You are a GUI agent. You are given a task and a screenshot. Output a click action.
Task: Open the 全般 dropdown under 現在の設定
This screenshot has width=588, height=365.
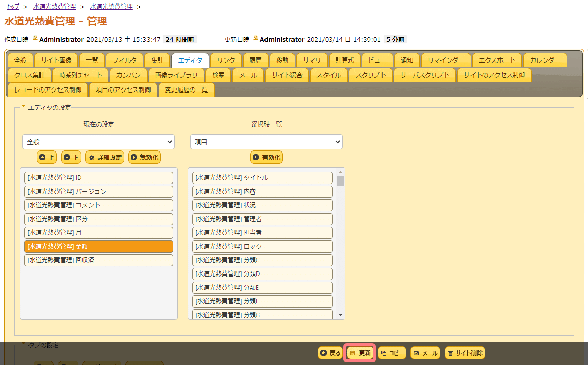point(99,142)
